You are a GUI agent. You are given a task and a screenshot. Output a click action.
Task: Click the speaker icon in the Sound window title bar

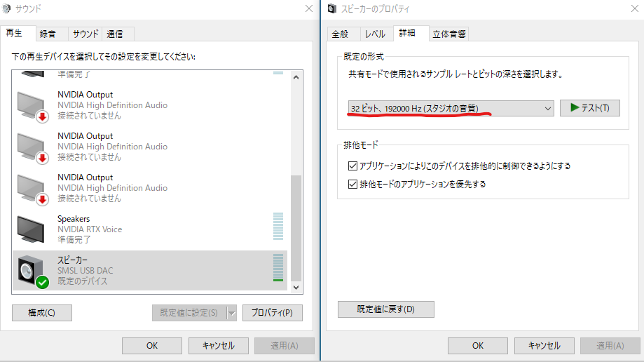[6, 8]
